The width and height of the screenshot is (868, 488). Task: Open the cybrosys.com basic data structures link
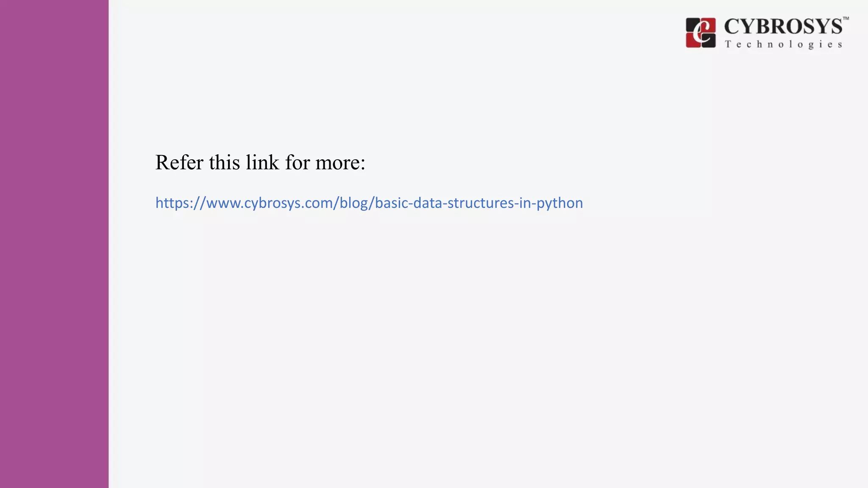tap(369, 203)
